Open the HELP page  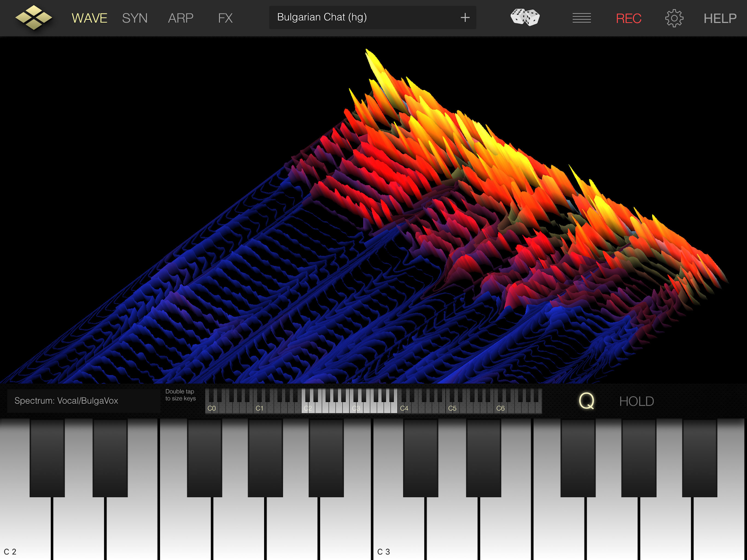[x=720, y=18]
